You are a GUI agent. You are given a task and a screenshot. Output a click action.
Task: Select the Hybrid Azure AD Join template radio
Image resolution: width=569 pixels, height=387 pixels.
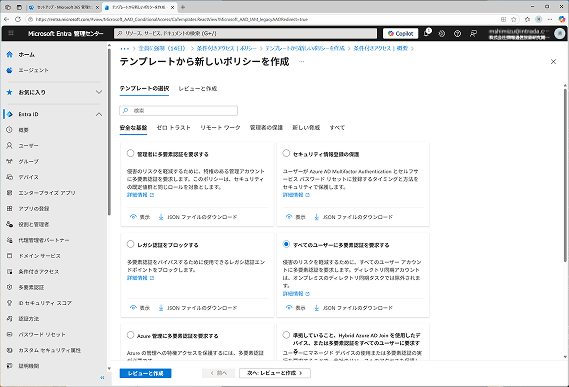286,335
